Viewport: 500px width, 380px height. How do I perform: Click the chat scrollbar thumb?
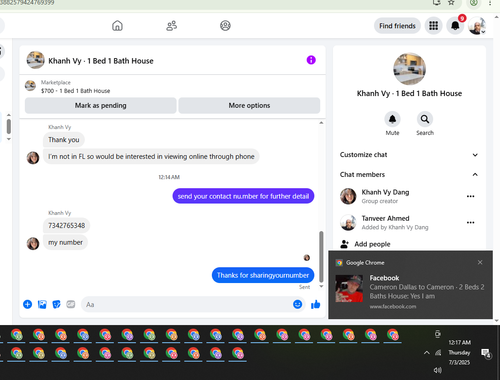click(x=321, y=257)
